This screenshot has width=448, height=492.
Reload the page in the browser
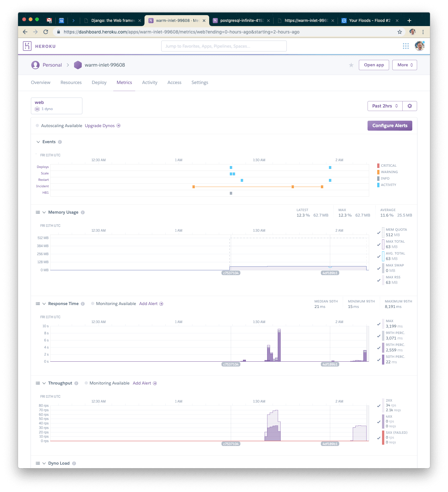(46, 32)
